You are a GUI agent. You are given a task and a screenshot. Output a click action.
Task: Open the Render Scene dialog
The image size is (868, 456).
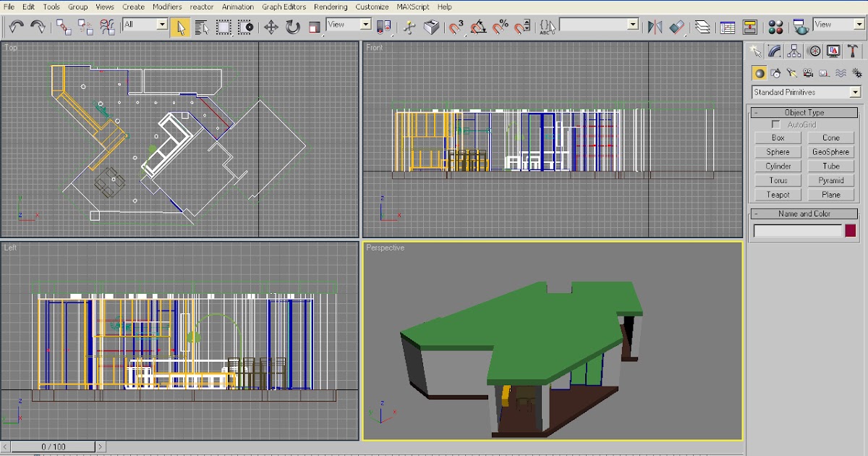click(x=799, y=28)
